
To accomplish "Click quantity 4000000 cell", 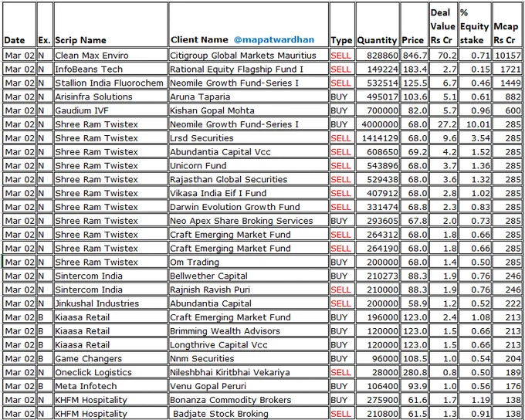I will click(x=378, y=124).
